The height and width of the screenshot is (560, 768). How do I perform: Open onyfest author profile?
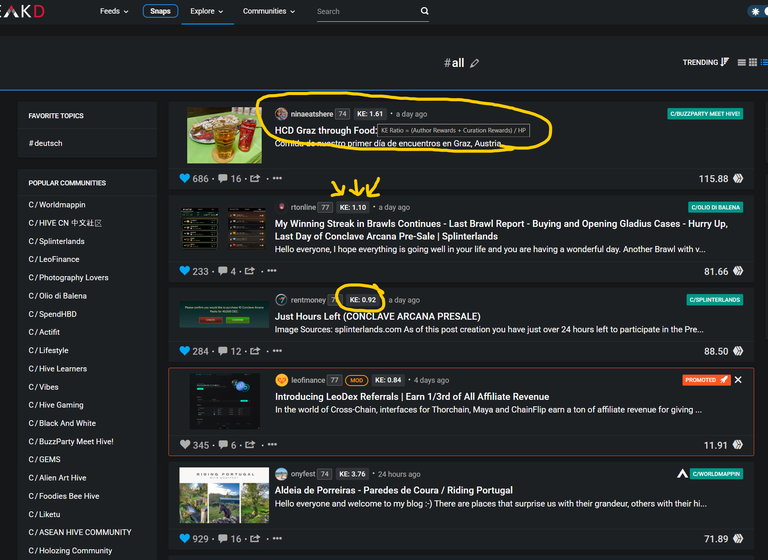(303, 474)
